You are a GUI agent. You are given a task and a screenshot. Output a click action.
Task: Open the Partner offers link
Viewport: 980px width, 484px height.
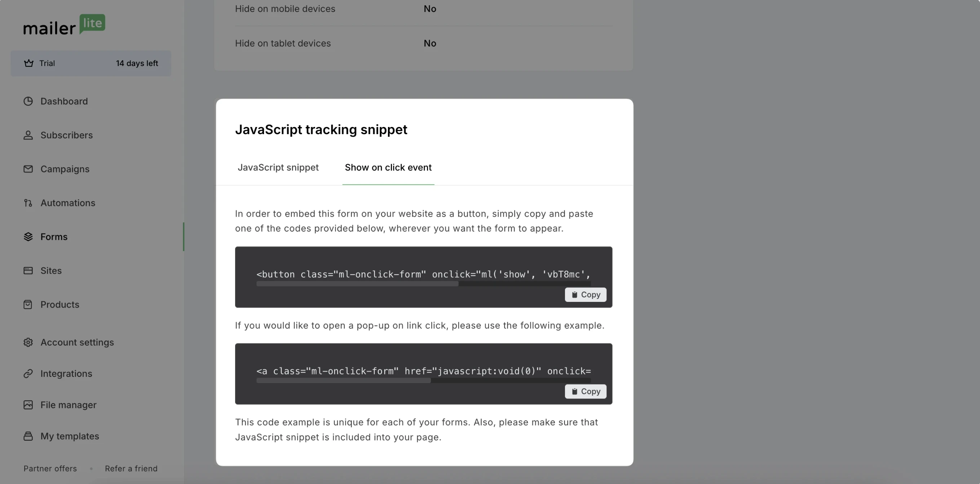coord(50,468)
